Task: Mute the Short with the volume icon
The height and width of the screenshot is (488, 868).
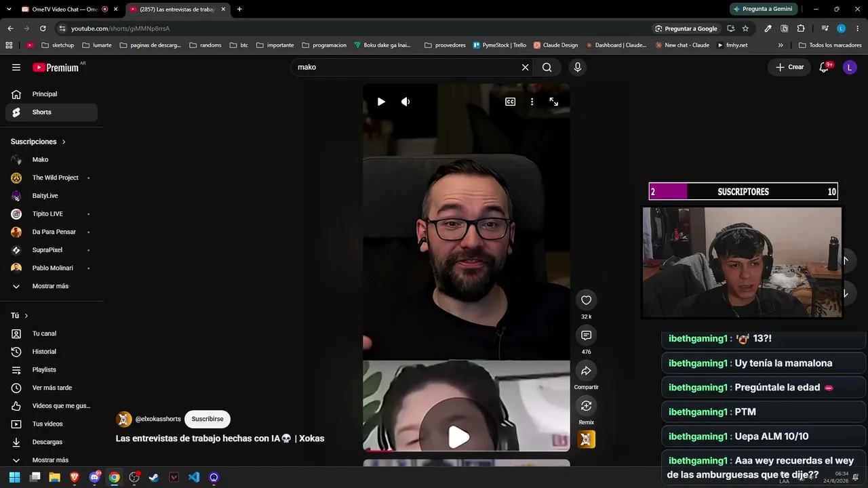Action: [406, 102]
